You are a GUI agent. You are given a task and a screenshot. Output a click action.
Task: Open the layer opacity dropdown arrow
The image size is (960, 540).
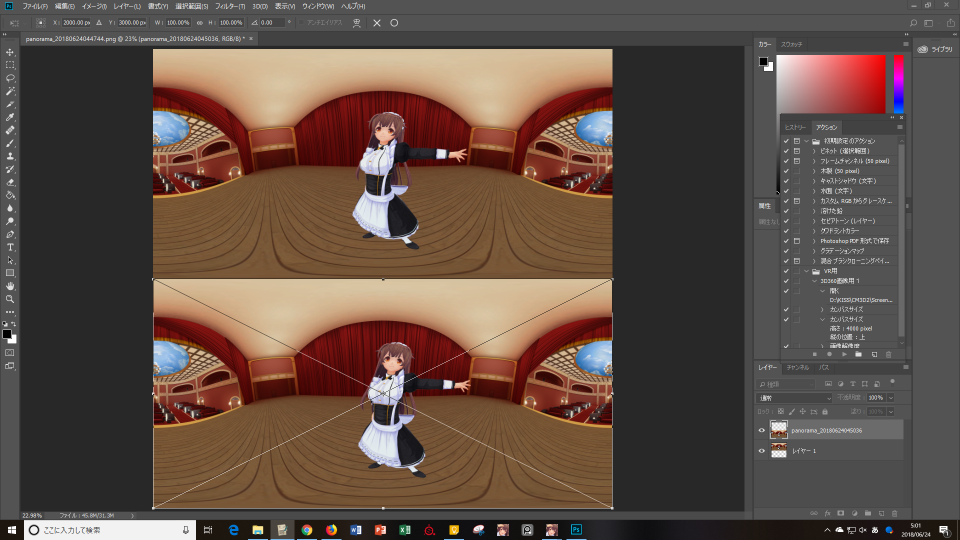(891, 398)
